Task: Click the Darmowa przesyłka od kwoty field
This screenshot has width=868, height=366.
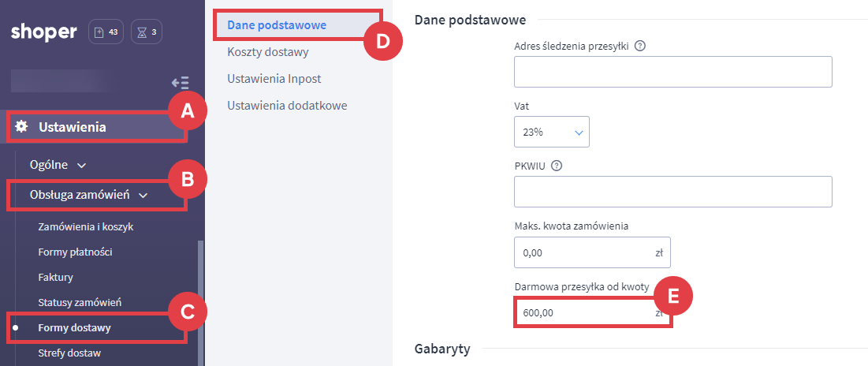Action: tap(583, 313)
